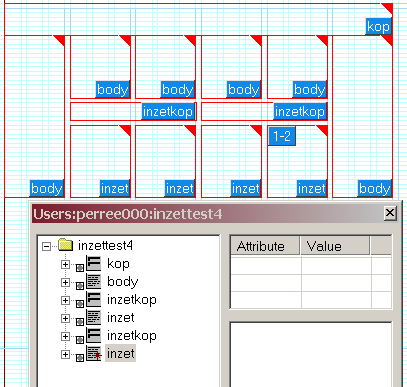Select the first inzet tree item
This screenshot has width=407, height=387.
click(121, 318)
